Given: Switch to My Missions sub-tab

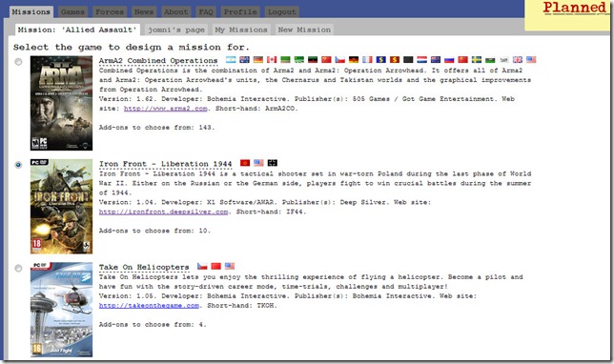Looking at the screenshot, I should (x=241, y=30).
